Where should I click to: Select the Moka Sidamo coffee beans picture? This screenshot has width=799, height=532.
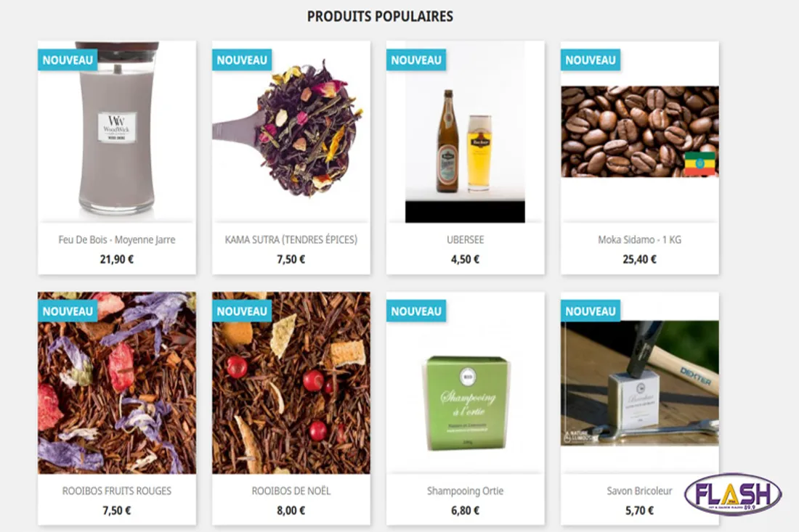639,131
